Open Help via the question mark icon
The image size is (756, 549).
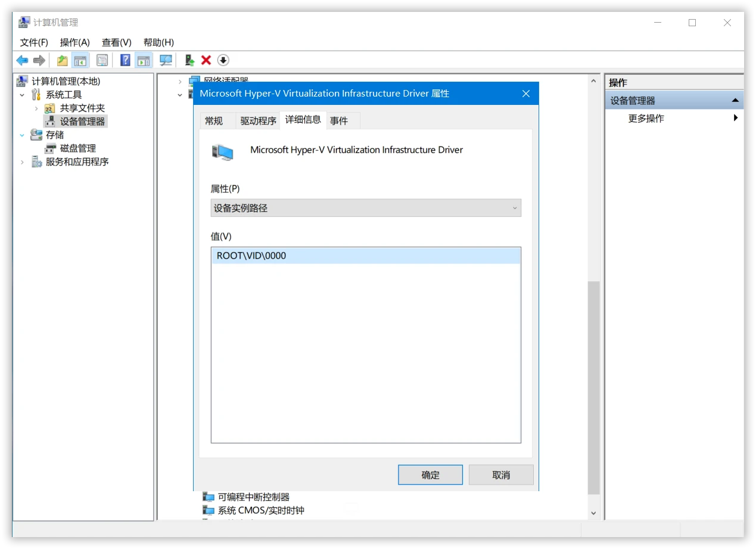(x=125, y=60)
